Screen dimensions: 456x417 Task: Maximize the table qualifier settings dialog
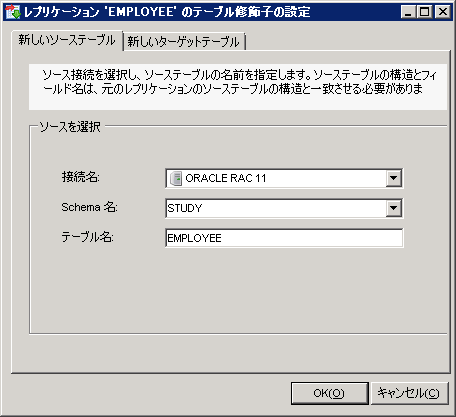(425, 12)
